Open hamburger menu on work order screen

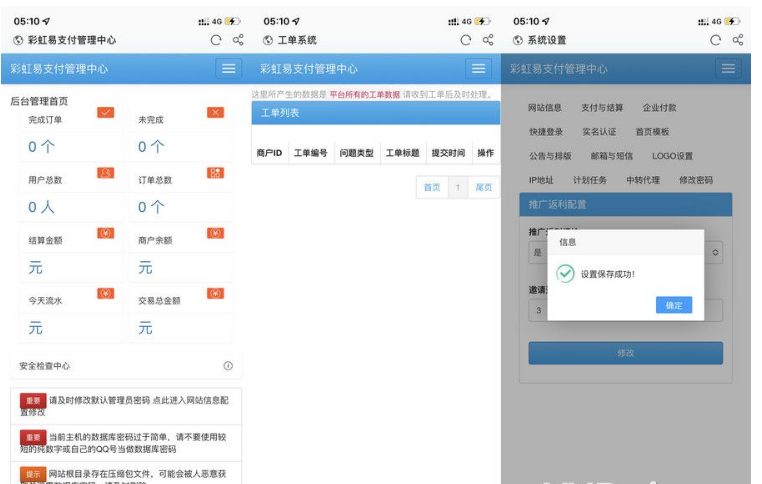tap(478, 69)
